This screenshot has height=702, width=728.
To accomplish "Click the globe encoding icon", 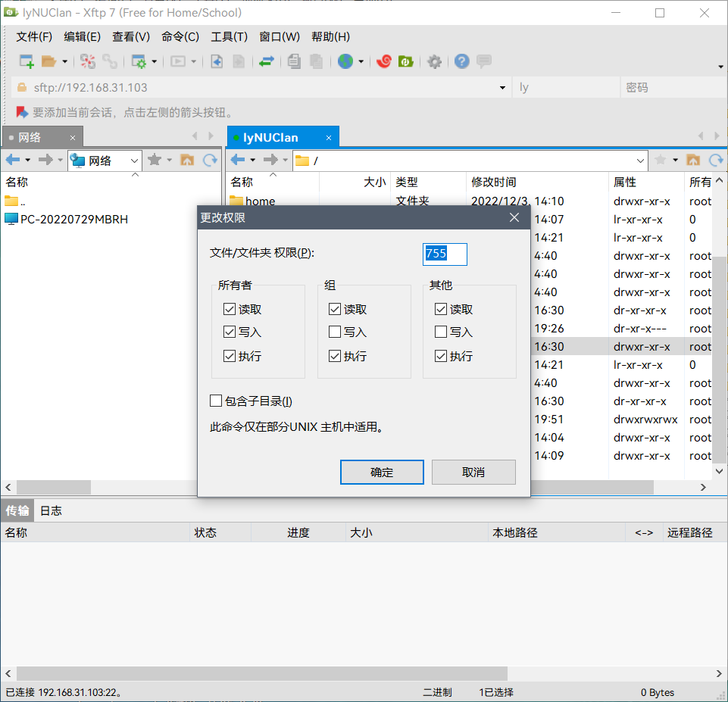I will (345, 61).
